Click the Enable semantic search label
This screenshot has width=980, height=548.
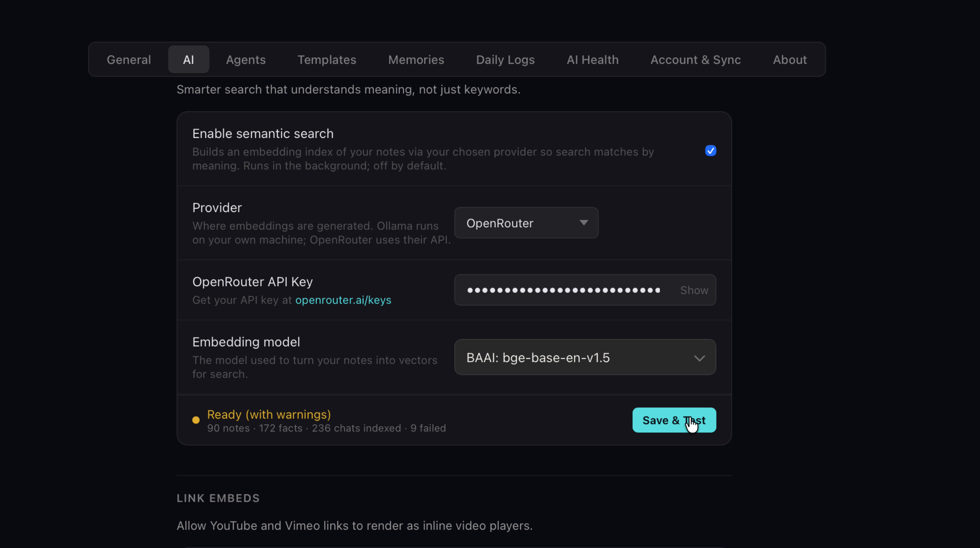coord(263,134)
